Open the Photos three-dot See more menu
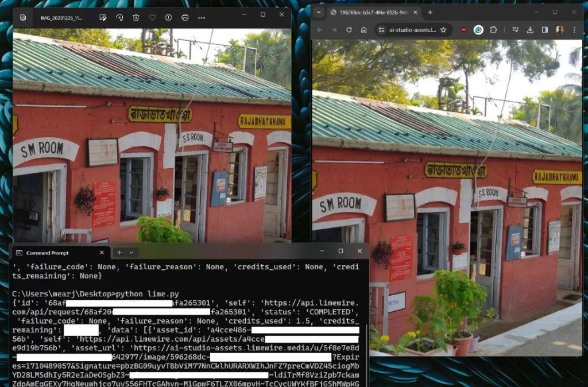This screenshot has height=387, width=588. 202,18
